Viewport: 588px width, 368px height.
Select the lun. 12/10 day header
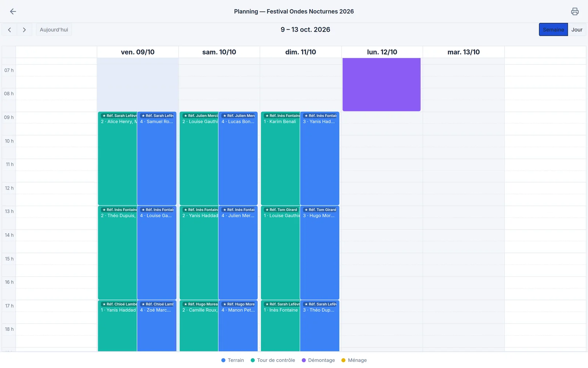coord(382,52)
